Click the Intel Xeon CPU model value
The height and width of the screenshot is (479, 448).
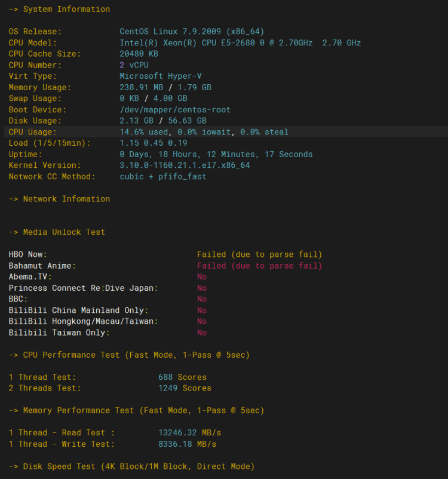pos(240,43)
